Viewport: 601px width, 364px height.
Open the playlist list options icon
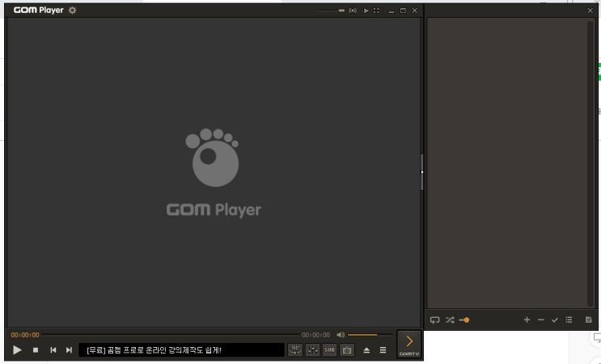(569, 320)
